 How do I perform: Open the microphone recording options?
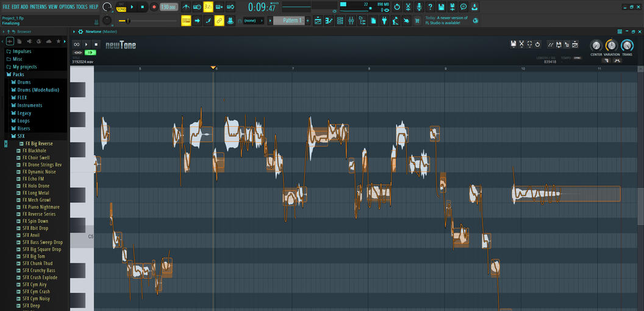tap(419, 7)
